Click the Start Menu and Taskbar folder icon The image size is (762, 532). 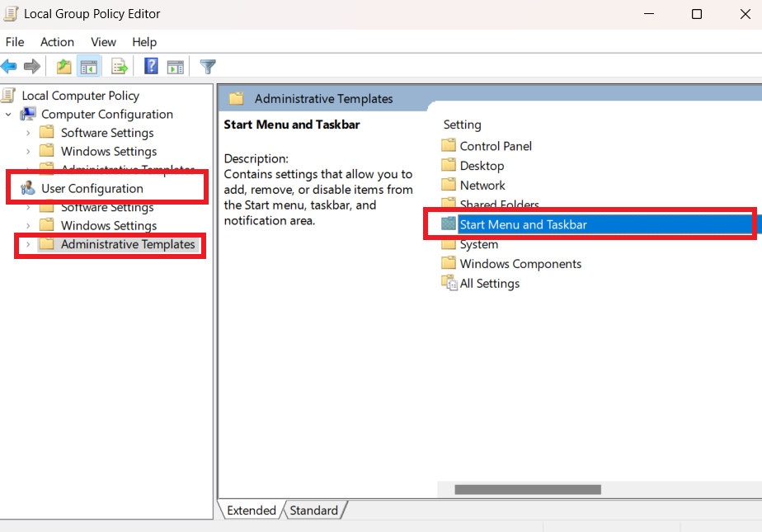click(449, 224)
